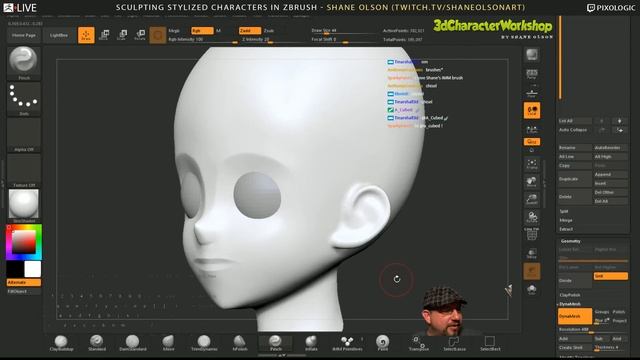Click the Alternate button under color swatches
Image resolution: width=640 pixels, height=360 pixels.
pos(24,282)
